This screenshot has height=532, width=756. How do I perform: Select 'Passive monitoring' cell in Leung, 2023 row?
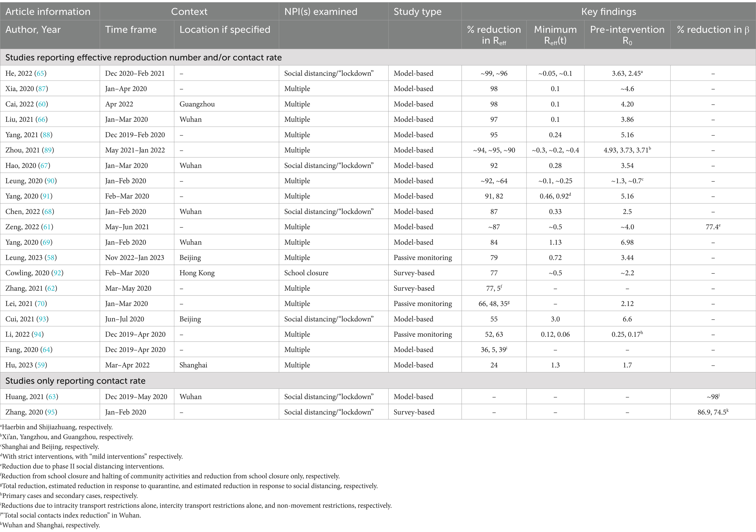[423, 258]
